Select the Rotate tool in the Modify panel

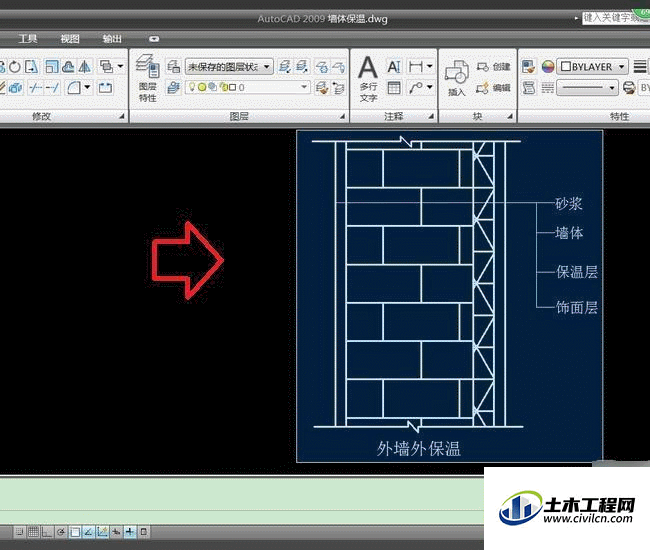click(x=15, y=67)
